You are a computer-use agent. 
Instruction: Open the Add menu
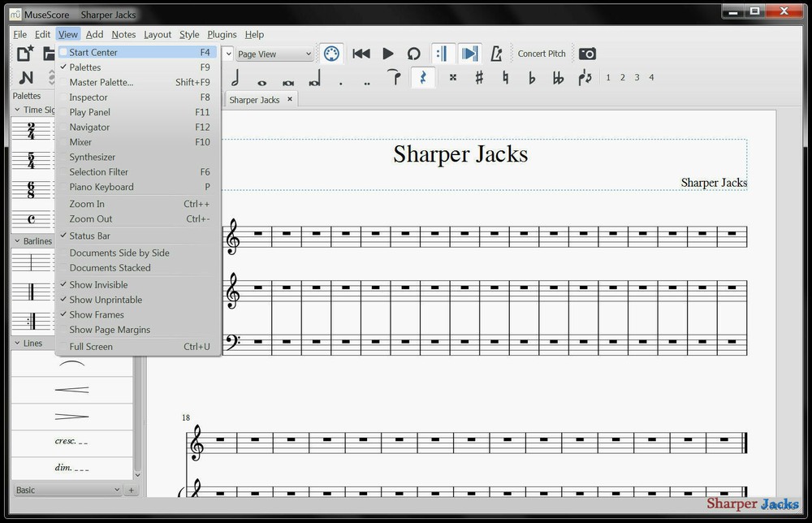(94, 34)
